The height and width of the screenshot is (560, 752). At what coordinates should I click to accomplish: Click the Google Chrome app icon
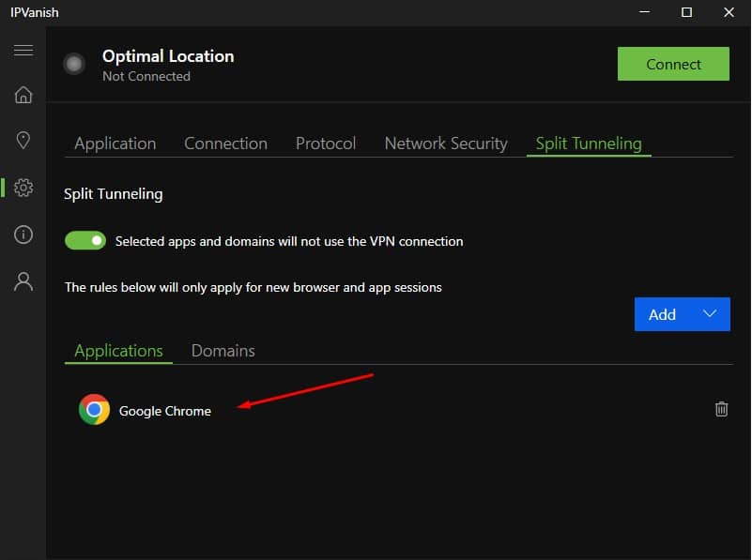click(x=94, y=410)
